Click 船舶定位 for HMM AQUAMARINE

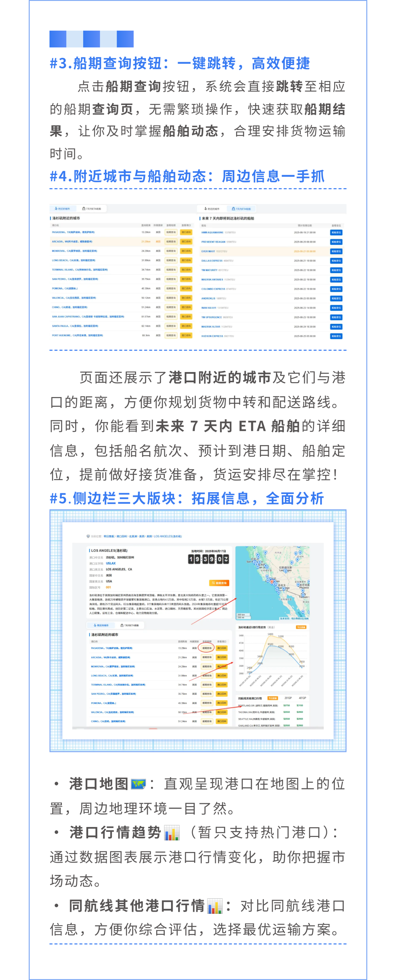[336, 232]
